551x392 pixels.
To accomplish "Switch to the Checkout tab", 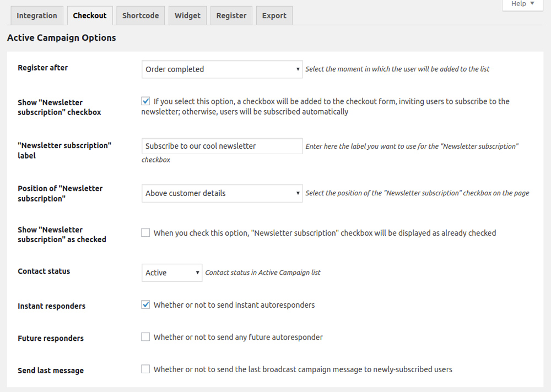I will click(90, 15).
